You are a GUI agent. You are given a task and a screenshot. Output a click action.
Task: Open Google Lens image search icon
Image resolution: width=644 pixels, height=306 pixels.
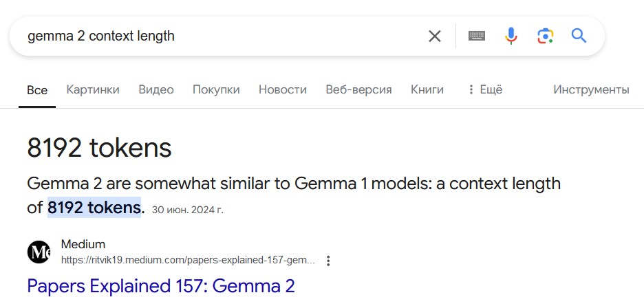(x=545, y=36)
